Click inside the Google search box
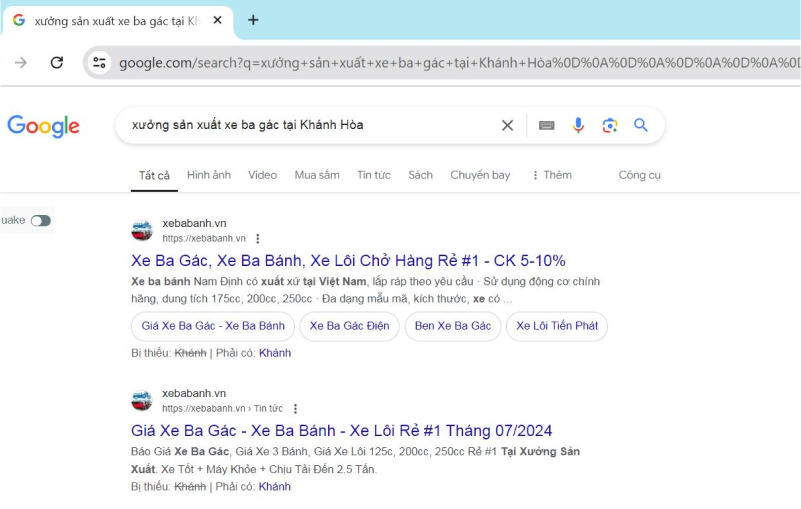The width and height of the screenshot is (801, 509). pos(312,125)
